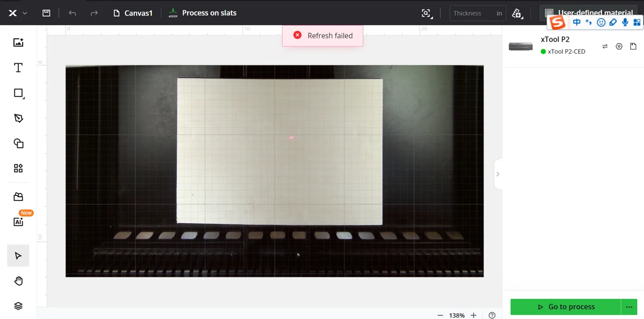Open the device SD card files icon
This screenshot has width=644, height=319.
[633, 46]
